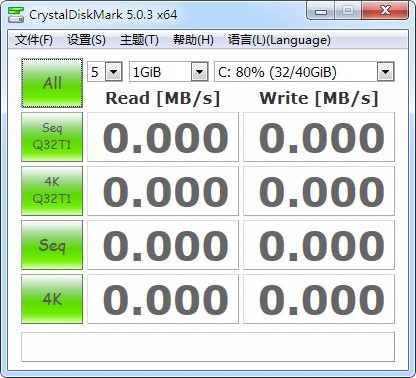
Task: Open the 设置(S) settings menu
Action: pos(86,40)
